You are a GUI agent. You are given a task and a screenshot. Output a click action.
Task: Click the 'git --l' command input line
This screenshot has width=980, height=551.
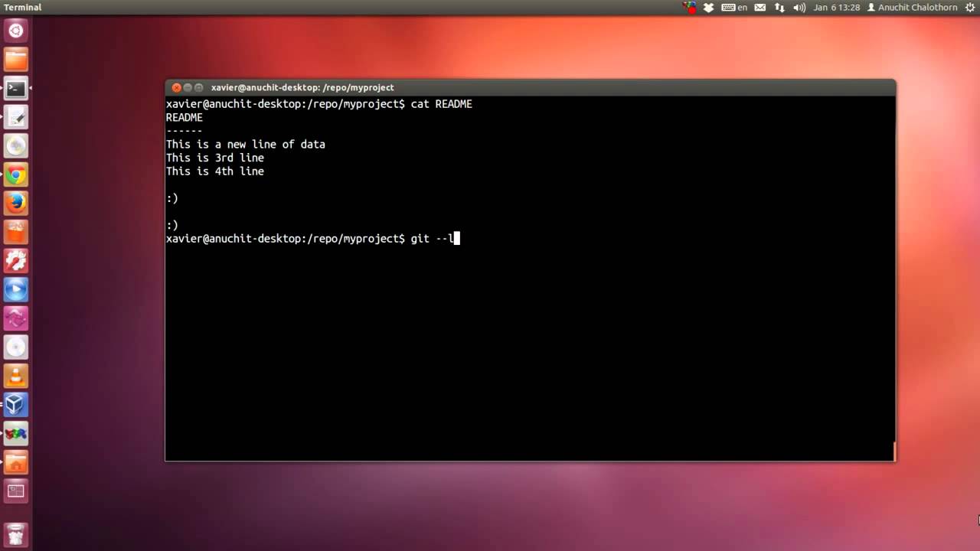pyautogui.click(x=312, y=239)
